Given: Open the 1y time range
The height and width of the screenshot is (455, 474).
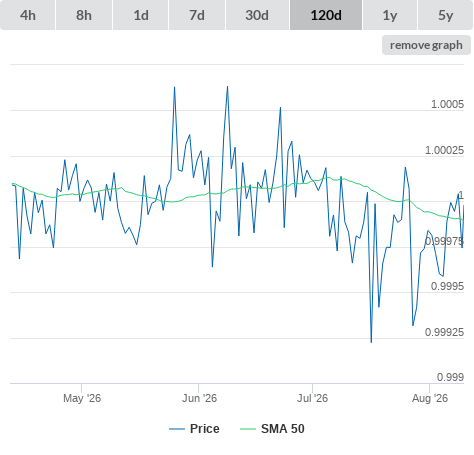Looking at the screenshot, I should coord(390,15).
